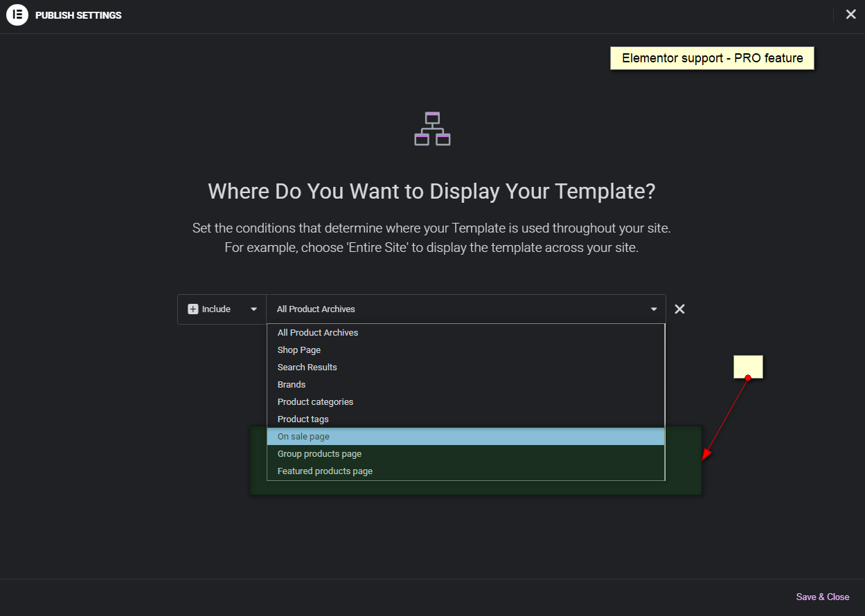Click the chevron beside All Product Archives
Viewport: 865px width, 616px height.
653,309
